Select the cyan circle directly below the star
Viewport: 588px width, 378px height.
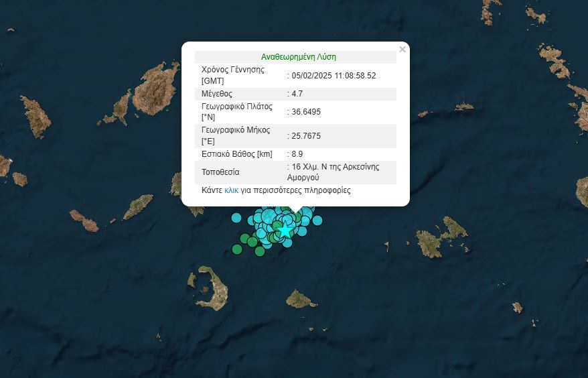click(x=287, y=242)
